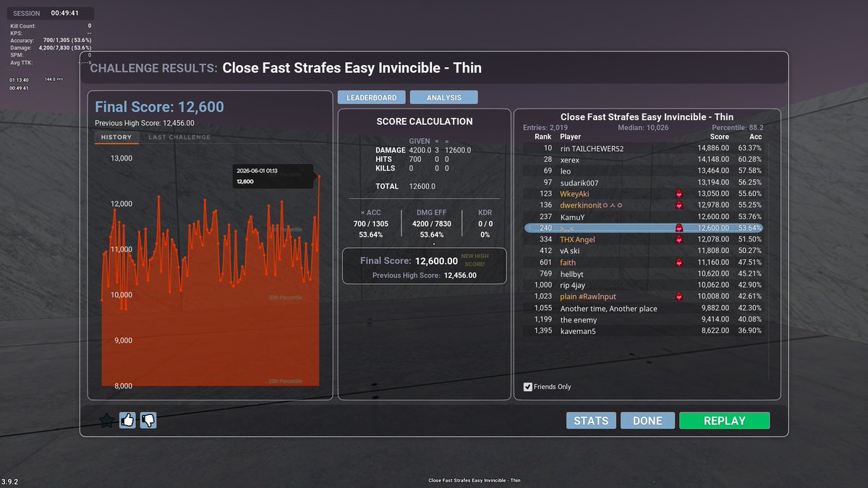Screen dimensions: 868x488
Task: Select player KamuY in the leaderboard
Action: tap(572, 217)
